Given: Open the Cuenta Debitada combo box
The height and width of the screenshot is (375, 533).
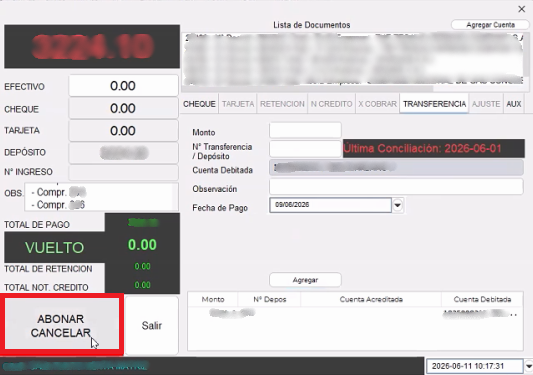Looking at the screenshot, I should coord(396,168).
